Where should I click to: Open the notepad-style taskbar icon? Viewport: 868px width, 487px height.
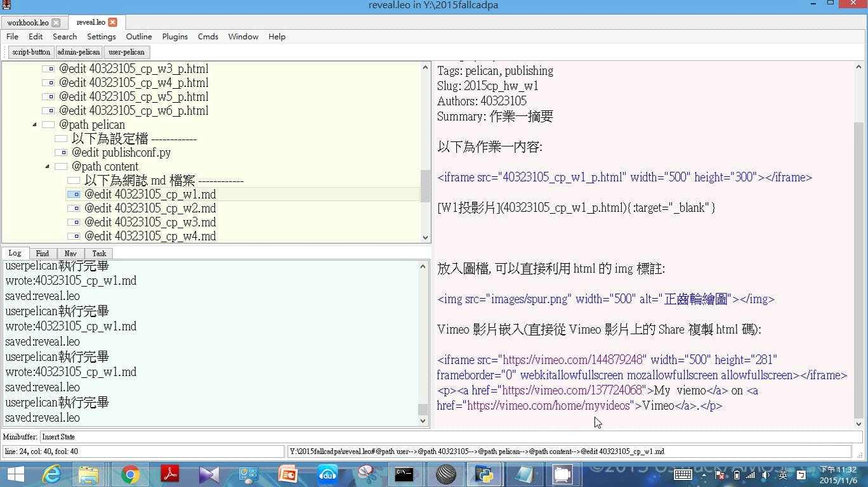click(x=523, y=474)
